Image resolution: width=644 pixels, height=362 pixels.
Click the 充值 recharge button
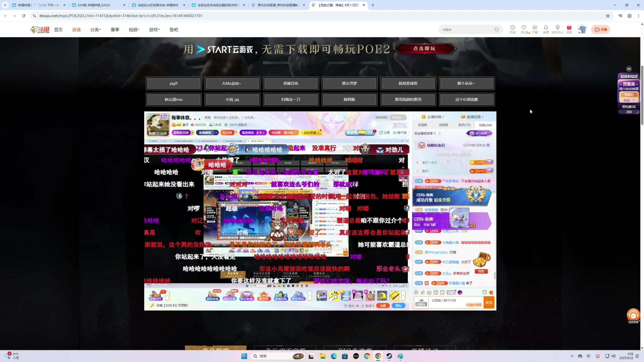(x=383, y=306)
